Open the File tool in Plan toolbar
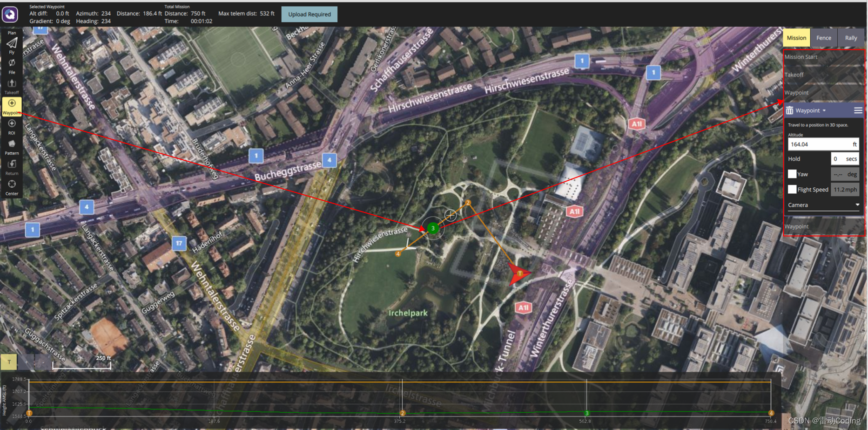Screen dimensions: 868x430 pos(12,66)
